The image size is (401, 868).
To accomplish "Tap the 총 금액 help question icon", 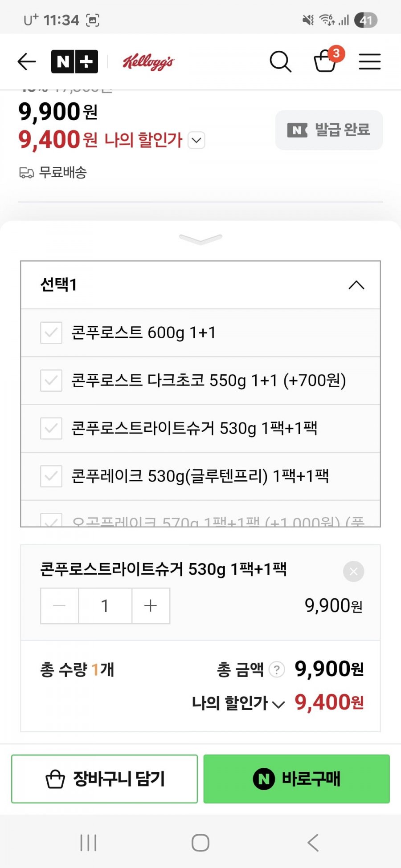I will (x=277, y=669).
